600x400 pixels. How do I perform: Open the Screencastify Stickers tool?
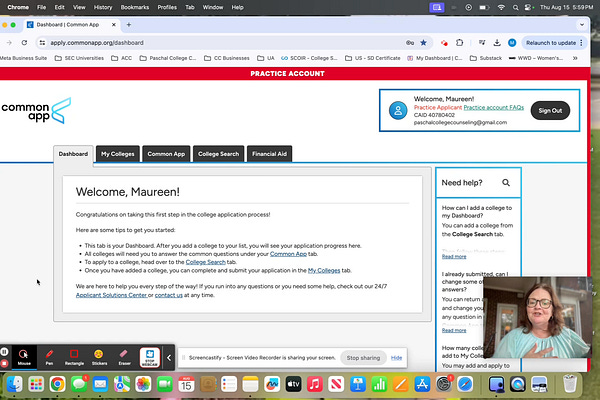click(99, 357)
